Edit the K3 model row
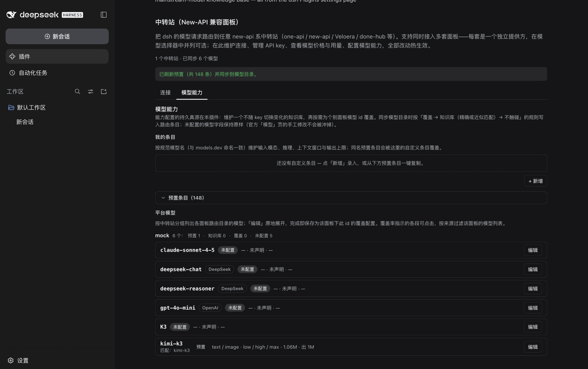This screenshot has width=588, height=369. point(532,327)
